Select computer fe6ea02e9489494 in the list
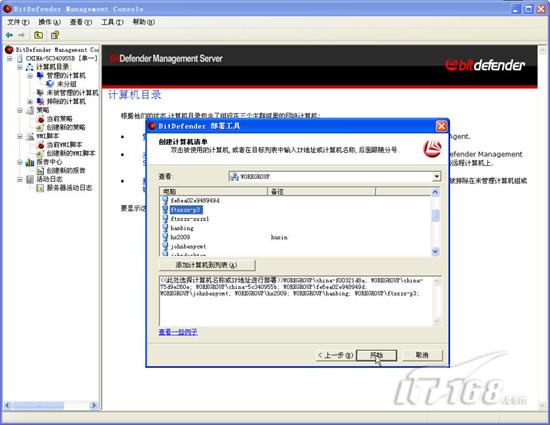The image size is (550, 425). (195, 201)
